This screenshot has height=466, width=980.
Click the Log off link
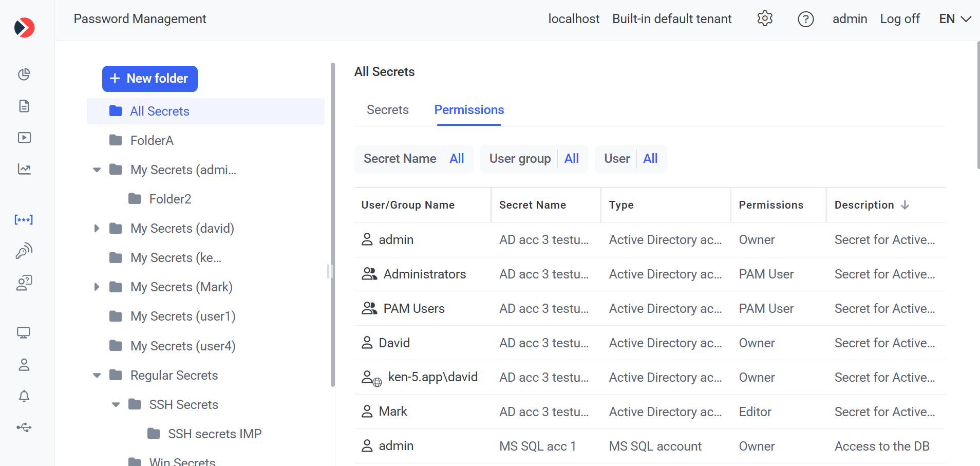click(x=899, y=19)
